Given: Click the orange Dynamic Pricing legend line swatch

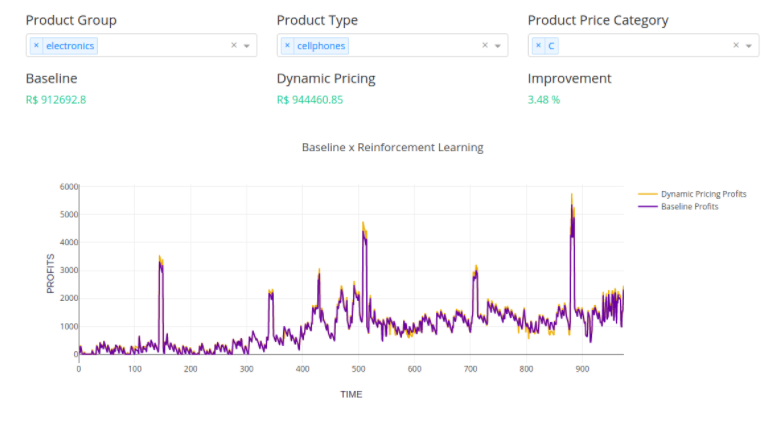Looking at the screenshot, I should 647,194.
